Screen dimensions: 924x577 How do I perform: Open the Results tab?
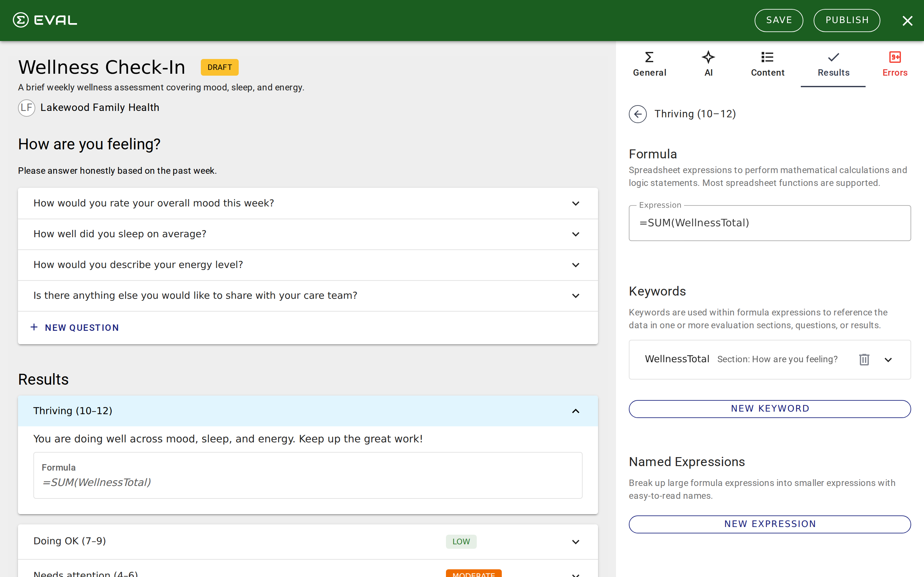pyautogui.click(x=833, y=63)
